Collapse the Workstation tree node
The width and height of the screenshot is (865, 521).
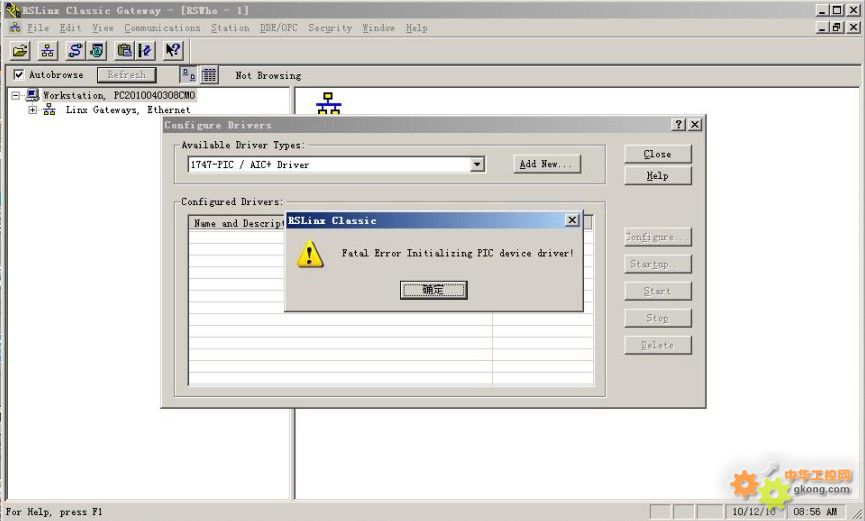tap(15, 95)
